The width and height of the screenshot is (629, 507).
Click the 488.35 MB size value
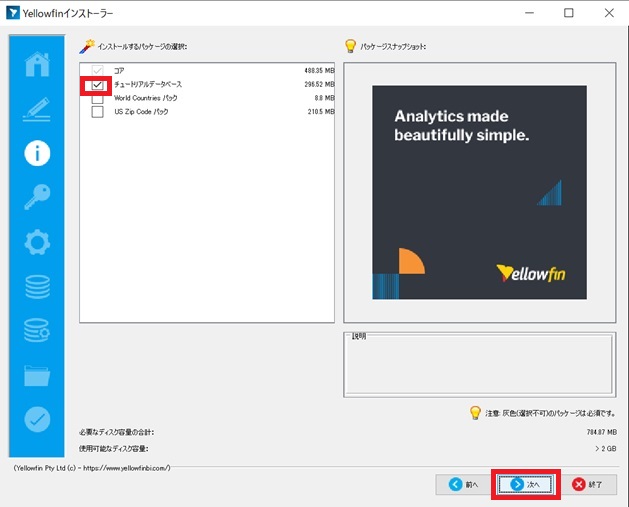point(319,71)
